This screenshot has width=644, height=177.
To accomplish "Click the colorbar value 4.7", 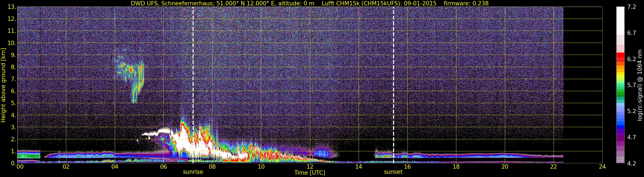I will [632, 137].
